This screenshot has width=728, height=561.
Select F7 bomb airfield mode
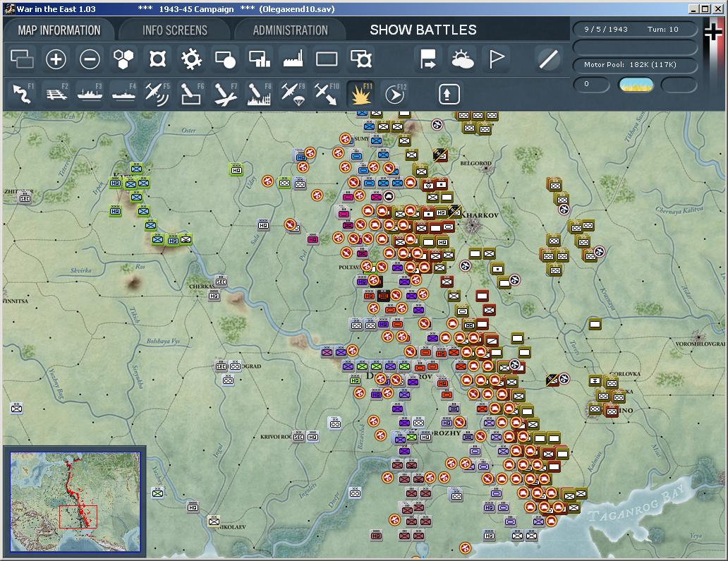(x=225, y=93)
